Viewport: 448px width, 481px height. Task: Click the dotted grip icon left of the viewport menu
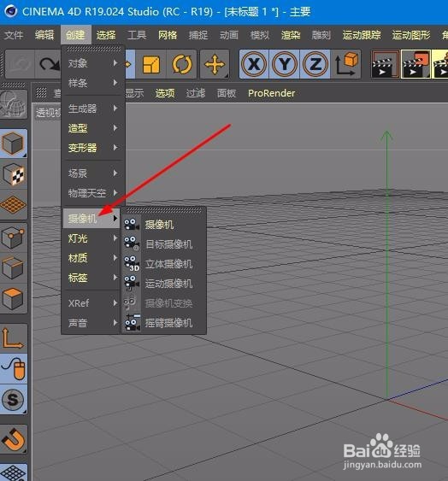coord(41,92)
